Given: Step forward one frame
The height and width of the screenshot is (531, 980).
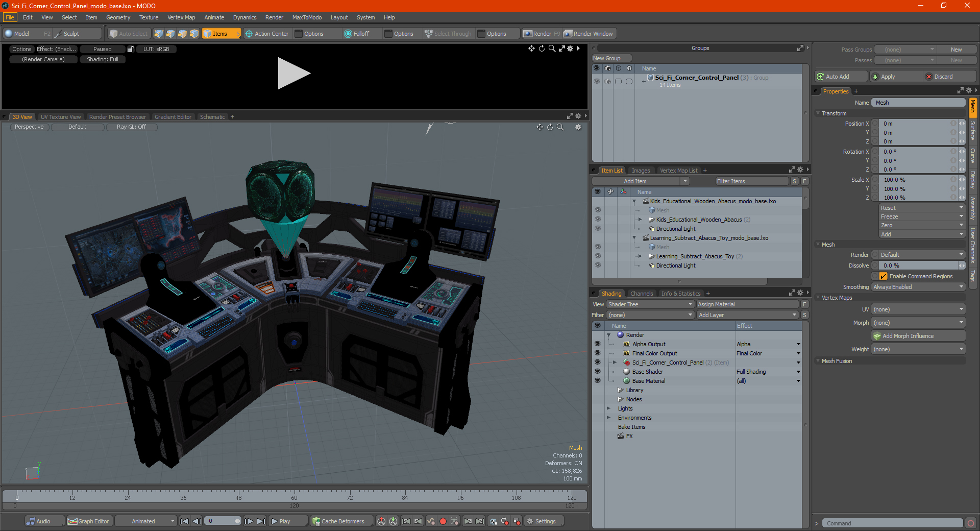Looking at the screenshot, I should [x=249, y=521].
